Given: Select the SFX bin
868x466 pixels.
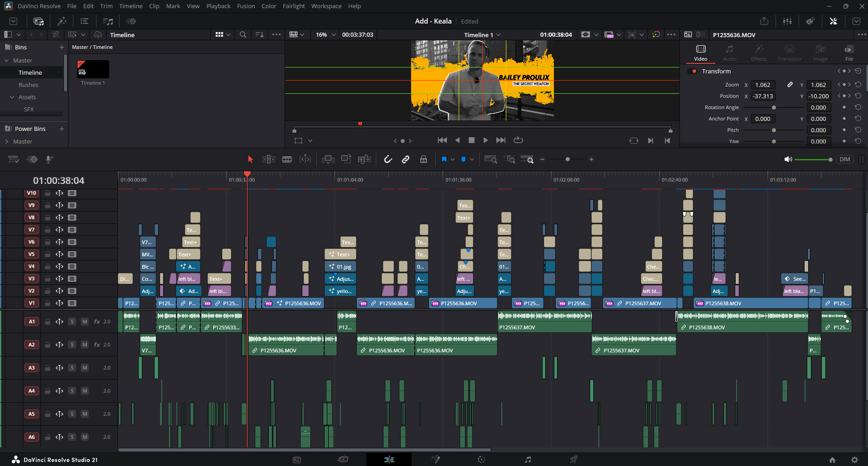Looking at the screenshot, I should tap(29, 110).
